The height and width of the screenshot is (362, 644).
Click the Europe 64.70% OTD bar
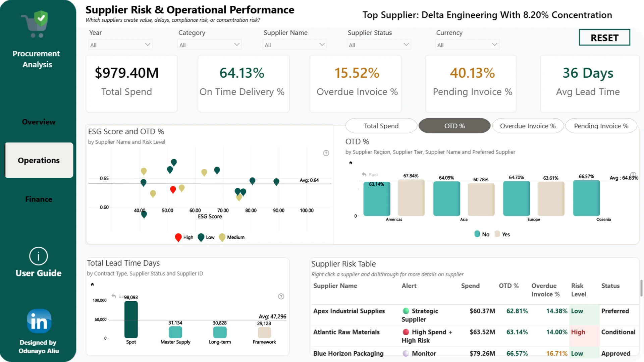click(517, 198)
